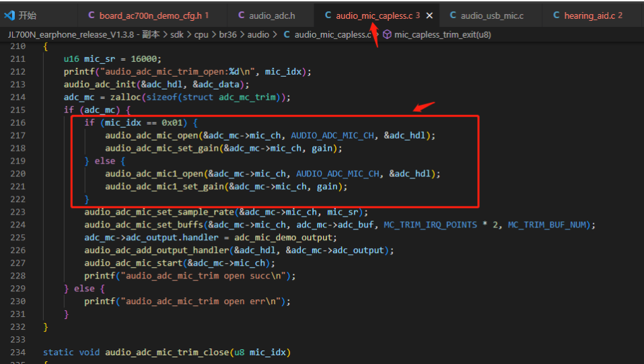Place cursor on audio_adc_mic_start call line

[x=180, y=263]
